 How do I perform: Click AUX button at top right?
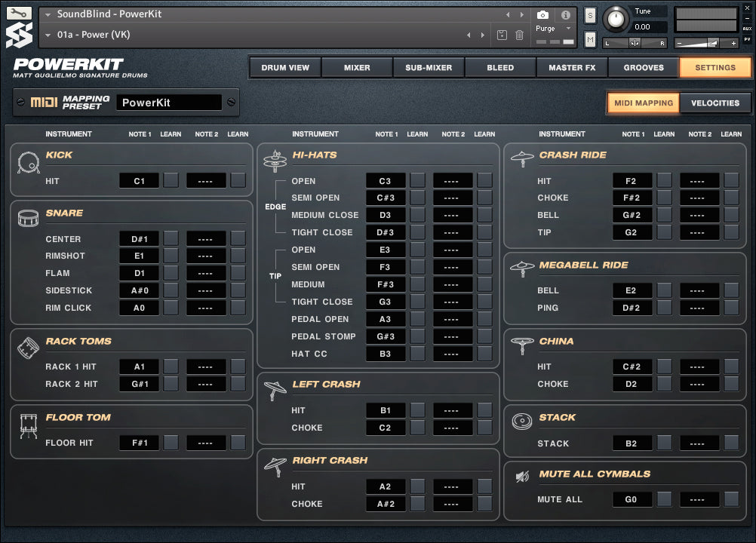(x=747, y=29)
